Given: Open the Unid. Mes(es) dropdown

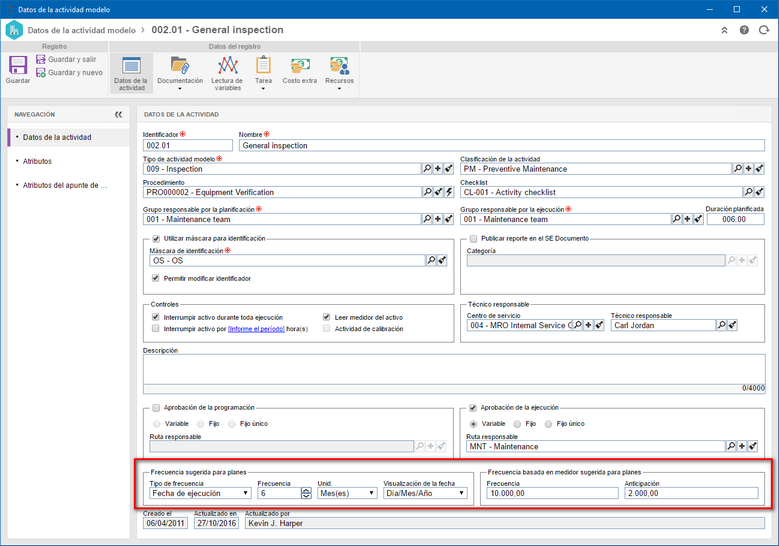Looking at the screenshot, I should point(347,493).
